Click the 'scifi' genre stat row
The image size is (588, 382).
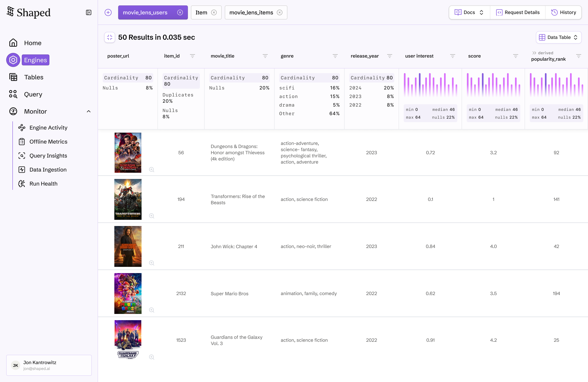tap(309, 88)
